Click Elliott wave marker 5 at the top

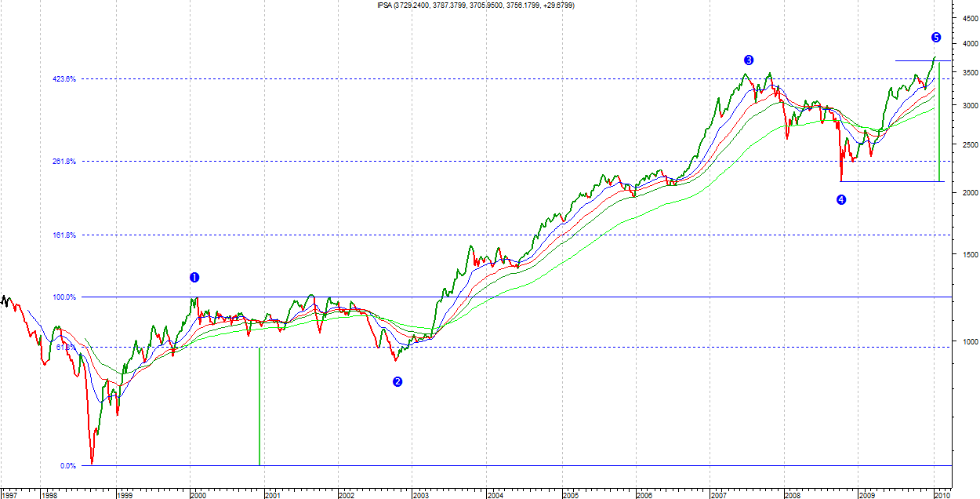[936, 37]
